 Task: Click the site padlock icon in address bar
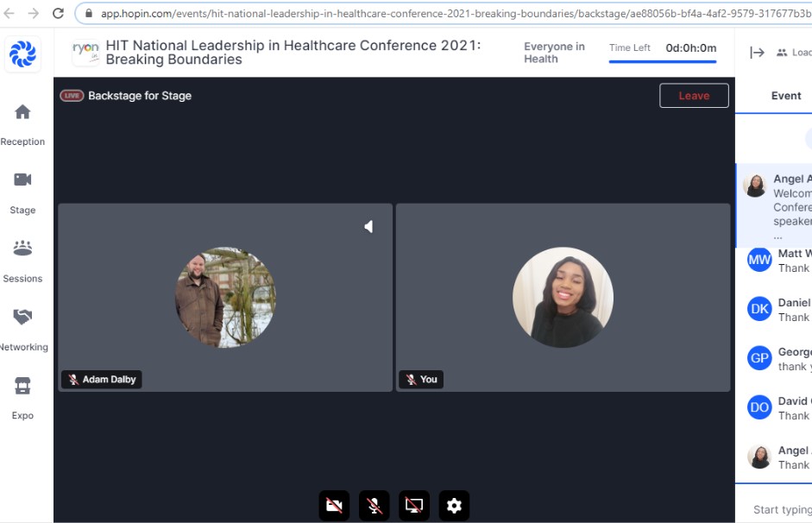(89, 13)
